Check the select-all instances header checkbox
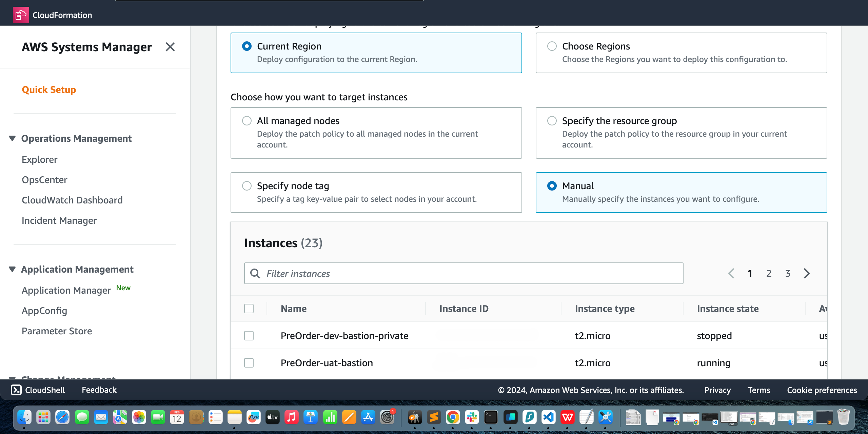Screen dimensions: 868x434 pyautogui.click(x=249, y=309)
